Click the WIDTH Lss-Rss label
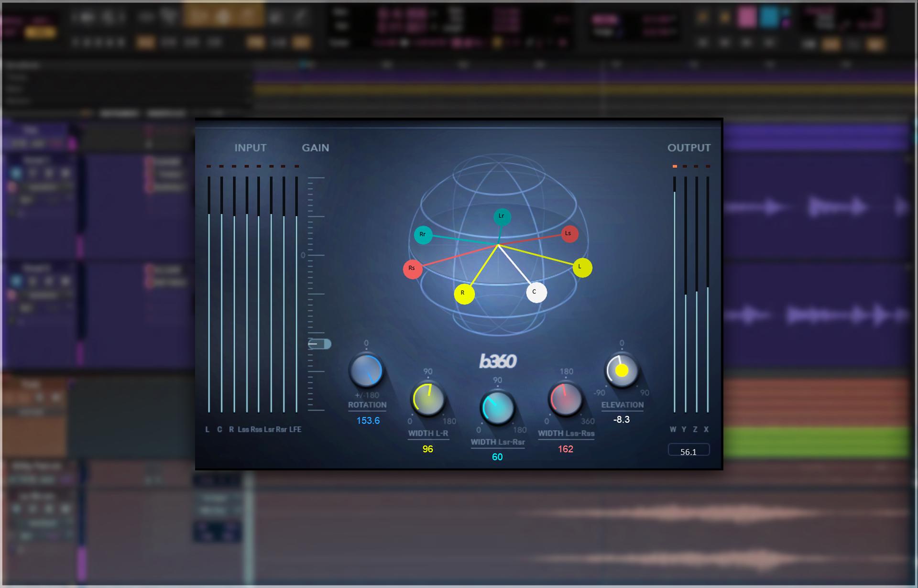Viewport: 918px width, 588px height. click(x=566, y=434)
